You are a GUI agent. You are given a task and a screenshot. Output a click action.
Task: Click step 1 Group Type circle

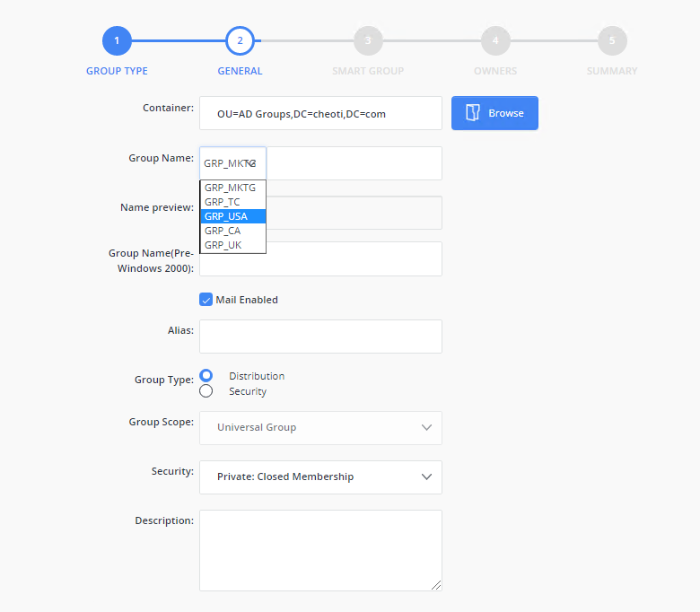point(117,40)
